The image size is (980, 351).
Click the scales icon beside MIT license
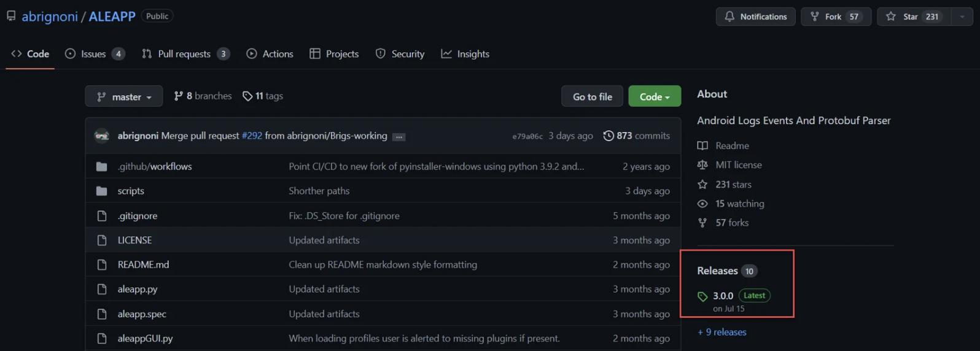[x=702, y=165]
